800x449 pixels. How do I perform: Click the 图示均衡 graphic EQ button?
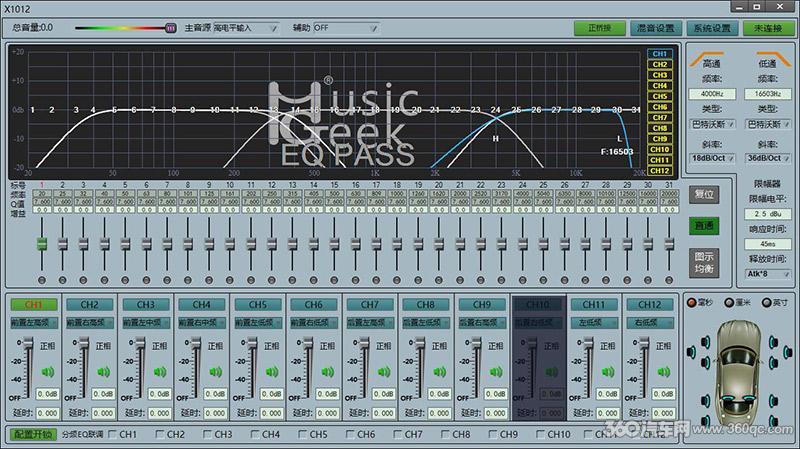tap(704, 263)
